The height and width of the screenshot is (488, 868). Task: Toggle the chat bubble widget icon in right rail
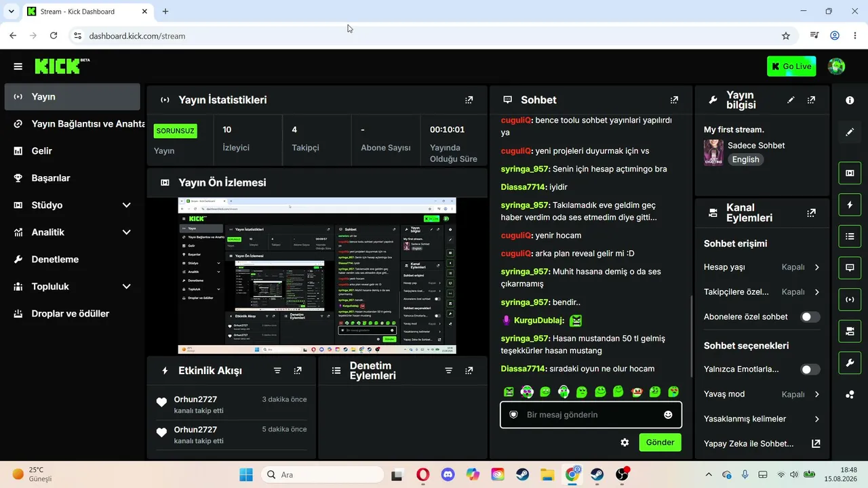tap(850, 268)
